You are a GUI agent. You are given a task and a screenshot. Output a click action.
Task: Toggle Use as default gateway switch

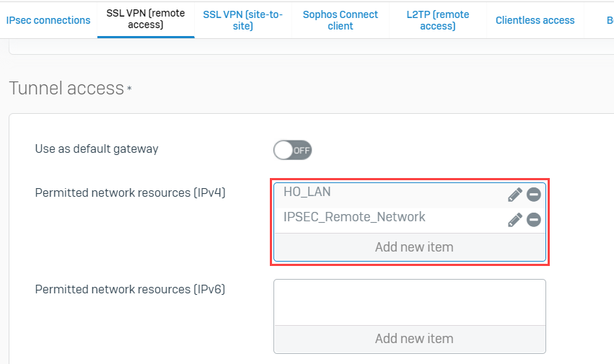point(292,151)
